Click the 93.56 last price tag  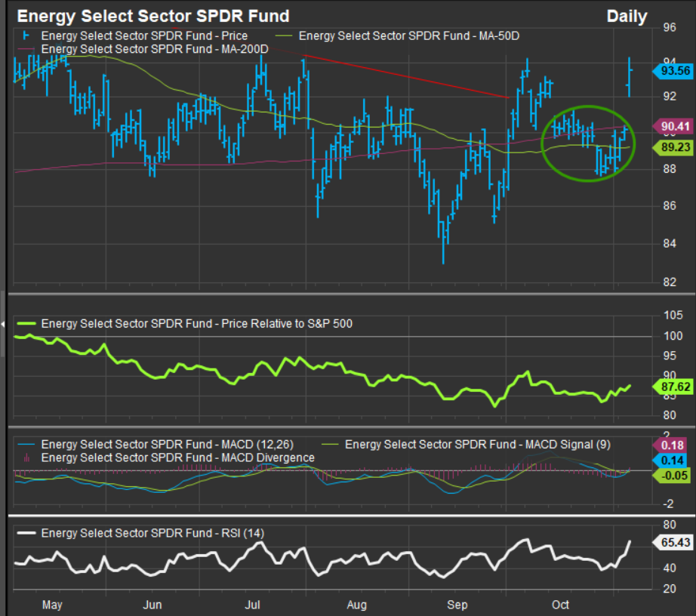673,70
